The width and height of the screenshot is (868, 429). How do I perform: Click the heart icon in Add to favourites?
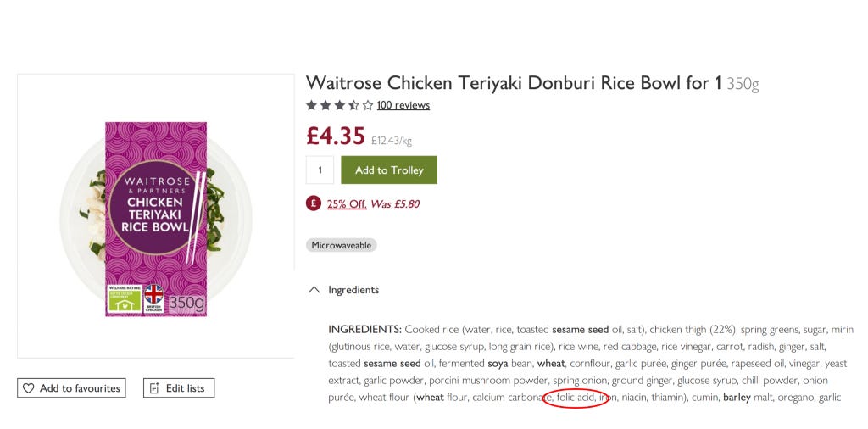point(28,388)
